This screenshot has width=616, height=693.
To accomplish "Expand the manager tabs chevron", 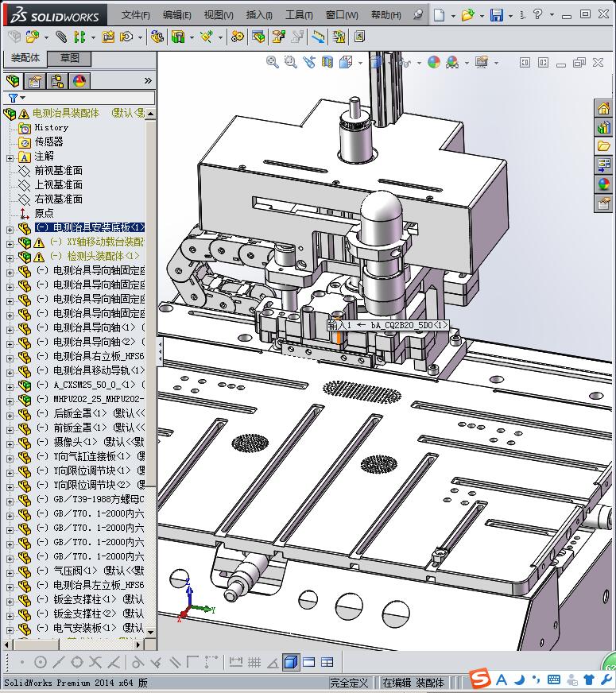I will pyautogui.click(x=148, y=81).
